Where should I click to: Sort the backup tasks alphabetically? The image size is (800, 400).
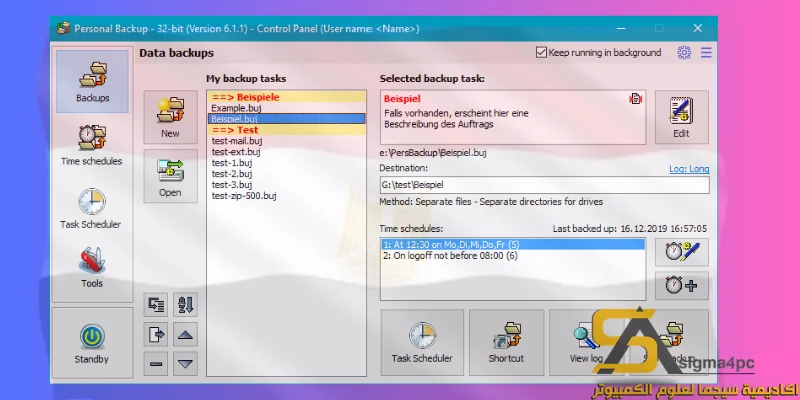[x=185, y=305]
